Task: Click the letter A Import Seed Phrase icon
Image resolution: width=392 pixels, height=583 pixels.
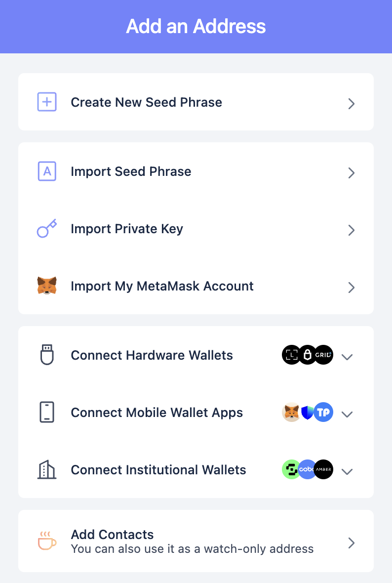Action: (x=47, y=171)
